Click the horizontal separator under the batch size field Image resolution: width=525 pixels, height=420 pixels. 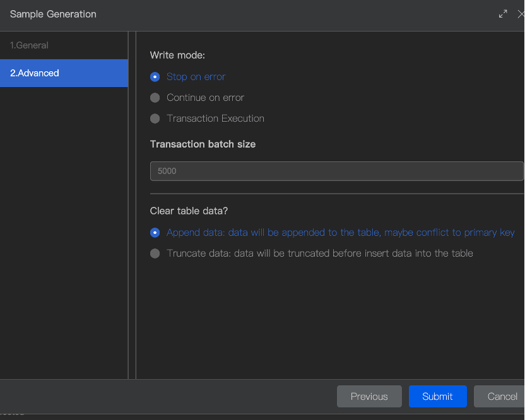tap(336, 194)
